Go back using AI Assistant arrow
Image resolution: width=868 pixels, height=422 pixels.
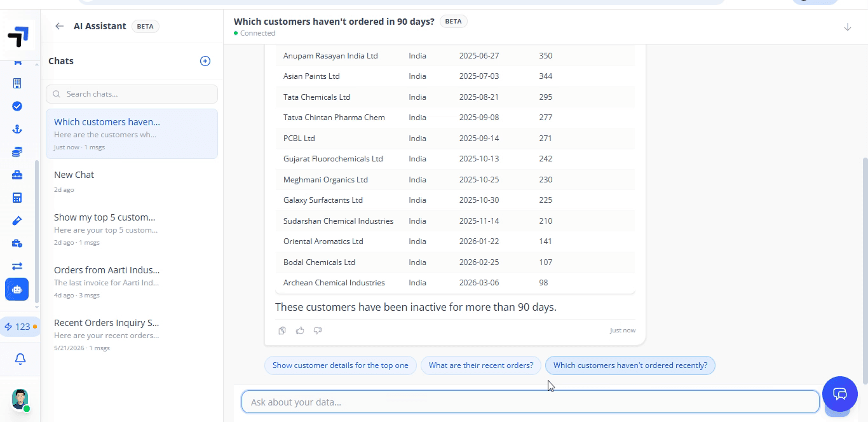click(59, 26)
